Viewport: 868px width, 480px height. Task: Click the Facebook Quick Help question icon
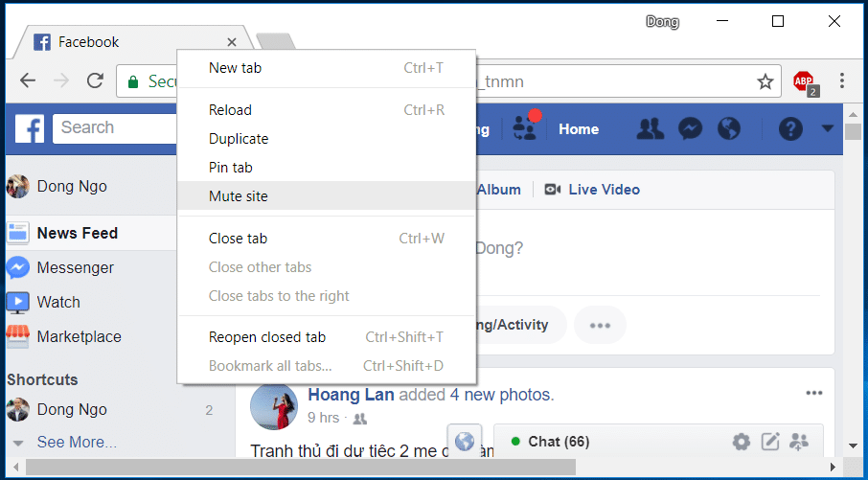pos(789,128)
